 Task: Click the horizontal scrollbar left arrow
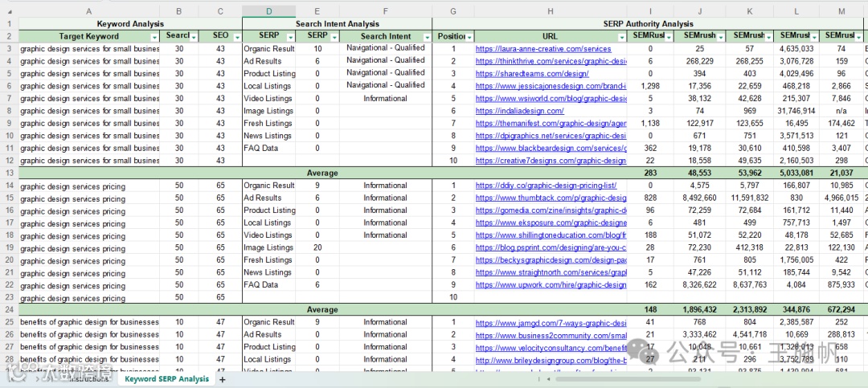coord(549,380)
